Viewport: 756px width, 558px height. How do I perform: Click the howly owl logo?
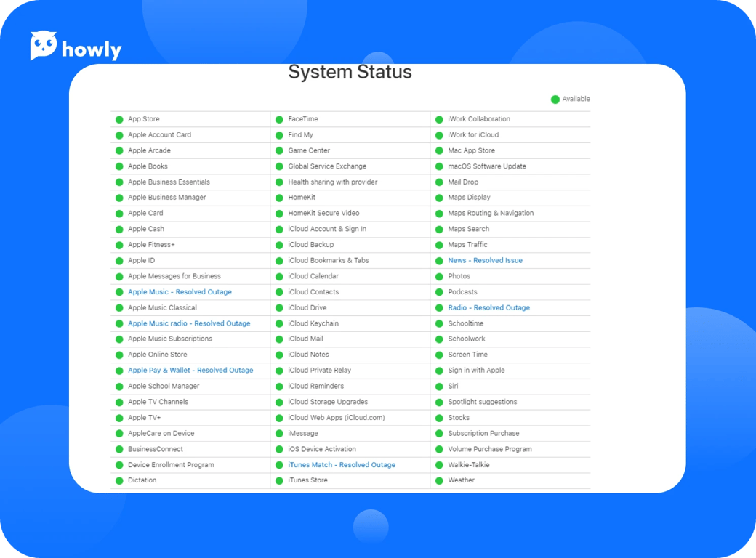pos(44,46)
